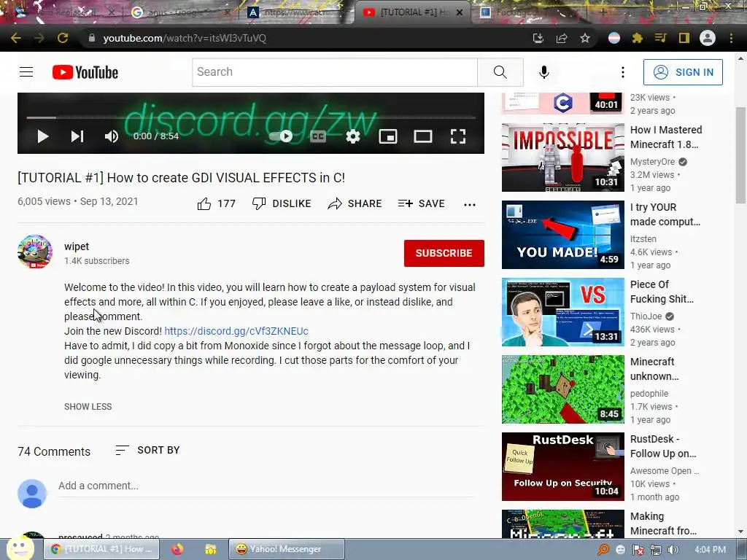Click the Add a comment field
747x560 pixels.
(266, 486)
